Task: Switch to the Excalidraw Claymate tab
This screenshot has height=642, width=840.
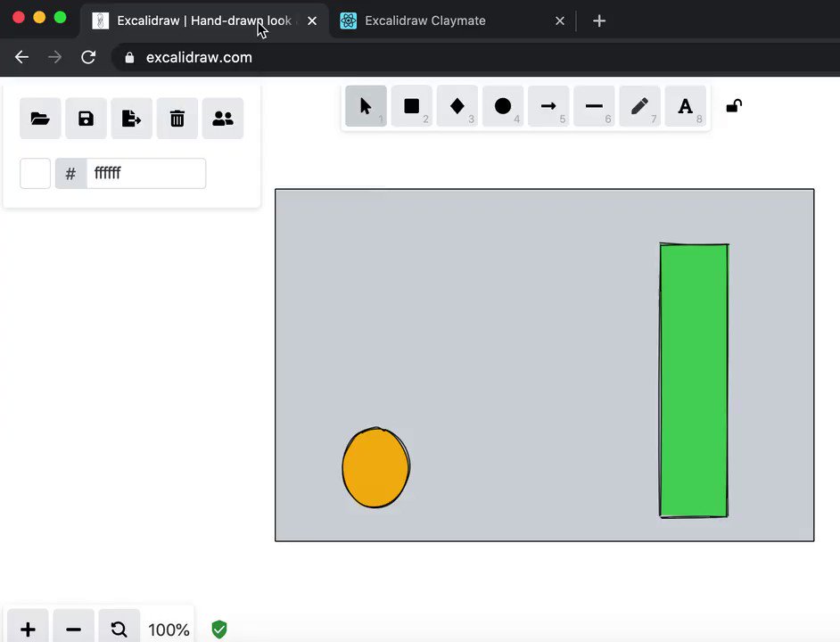Action: [425, 21]
